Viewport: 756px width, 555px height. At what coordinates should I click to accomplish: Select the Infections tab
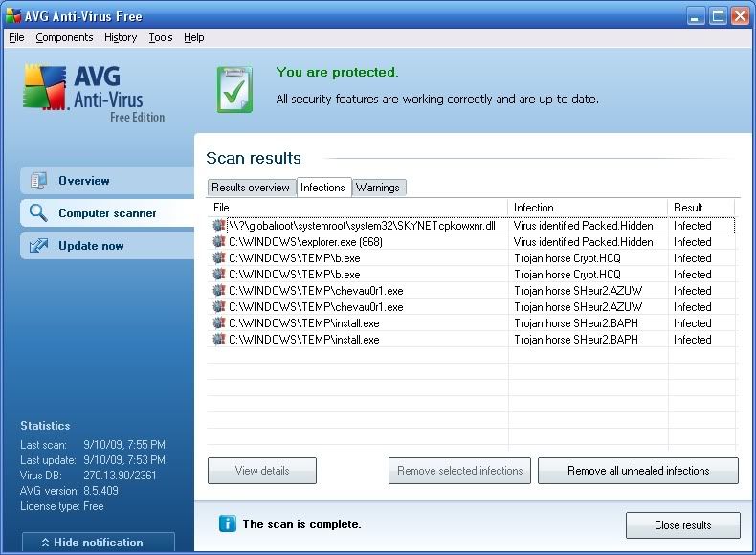(x=323, y=188)
